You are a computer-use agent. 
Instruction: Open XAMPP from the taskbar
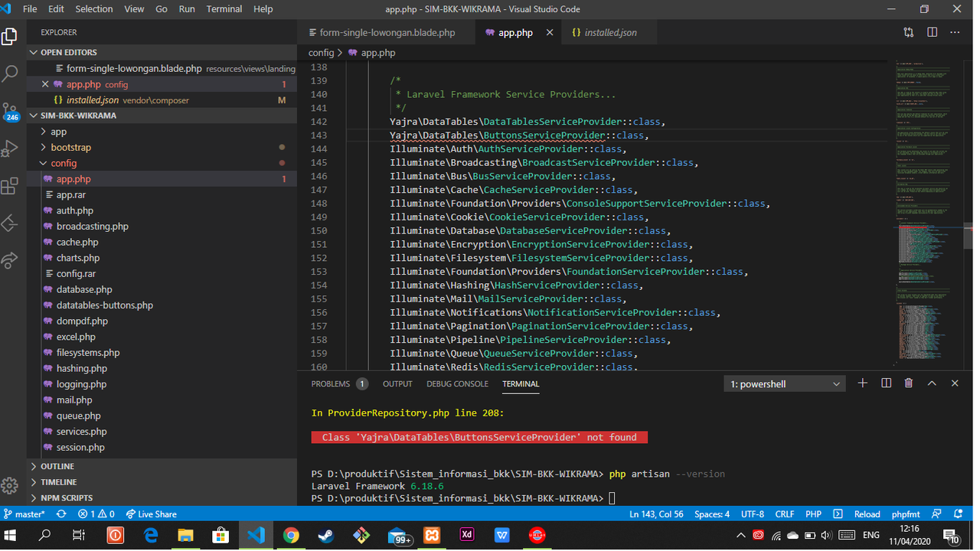click(x=432, y=536)
